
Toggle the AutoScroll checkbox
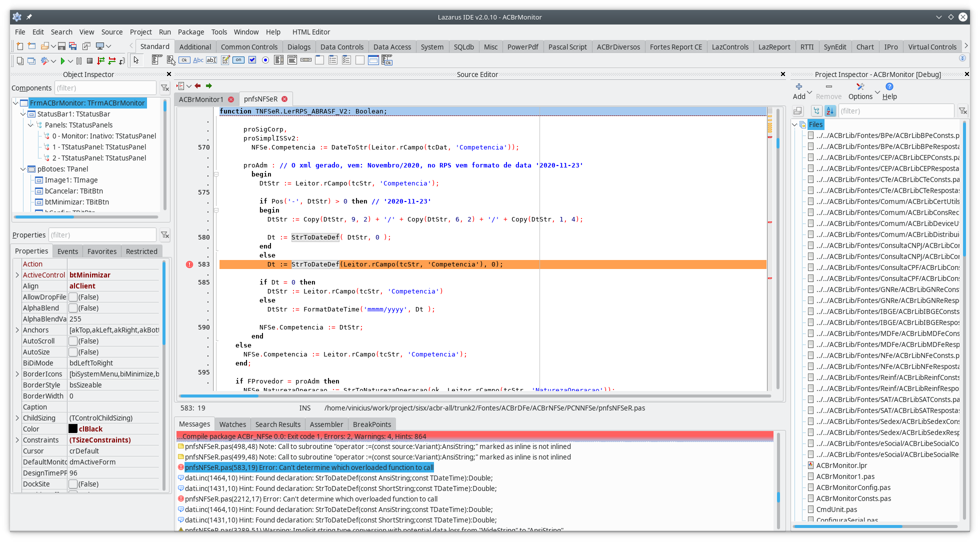coord(73,341)
